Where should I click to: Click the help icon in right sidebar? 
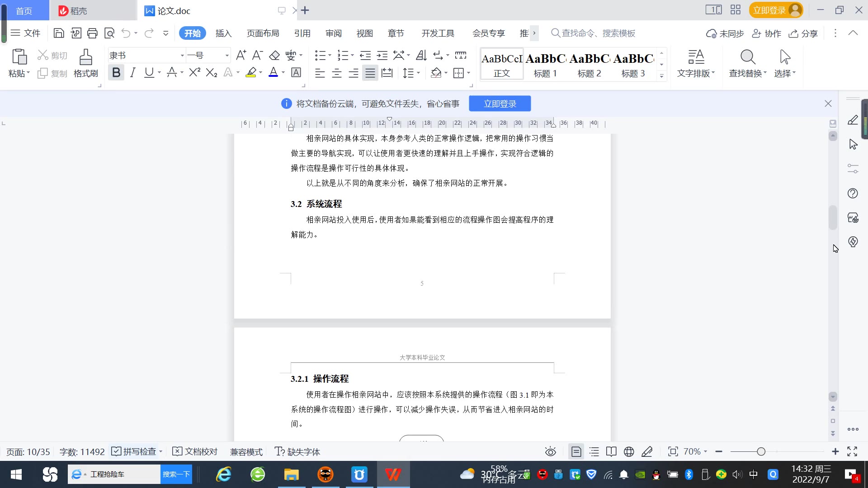click(x=853, y=193)
